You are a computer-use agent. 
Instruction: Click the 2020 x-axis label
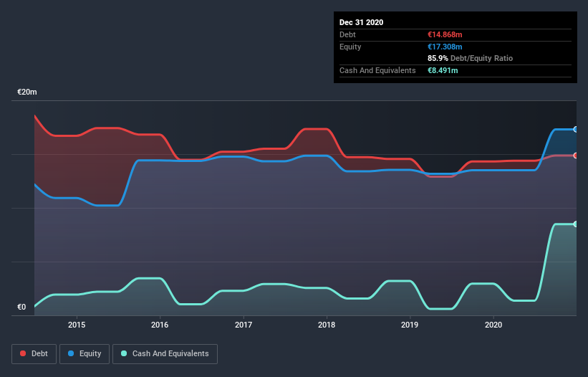(x=493, y=325)
